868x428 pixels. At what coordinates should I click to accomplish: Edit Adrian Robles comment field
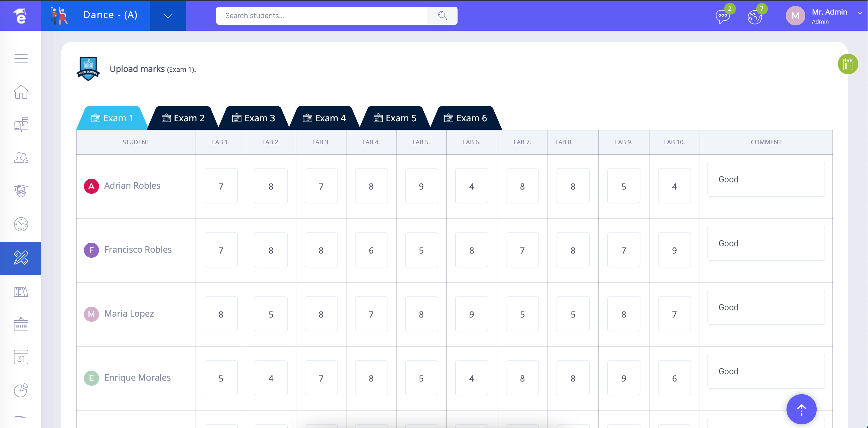(766, 179)
